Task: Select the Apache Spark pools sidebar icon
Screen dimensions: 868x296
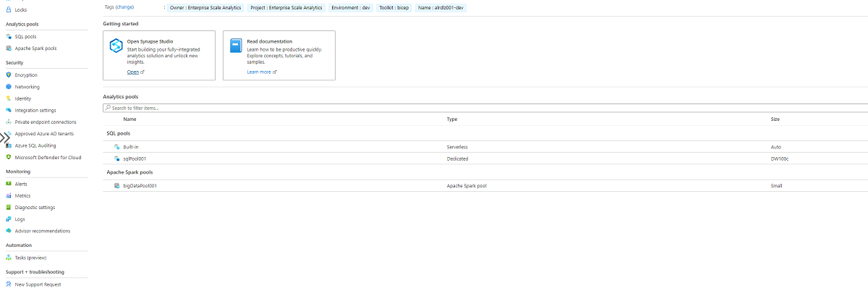Action: click(9, 48)
